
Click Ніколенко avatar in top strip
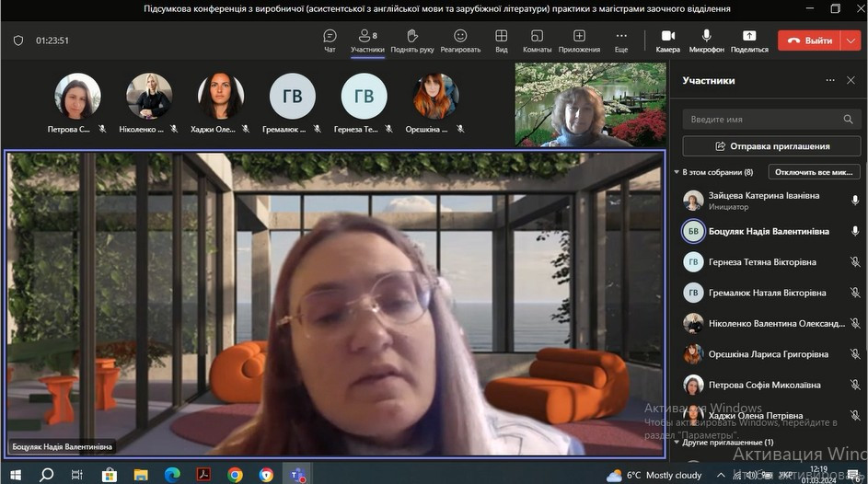coord(149,97)
